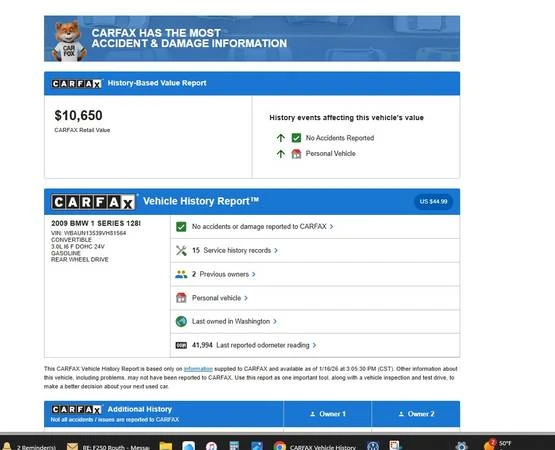
Task: Click the Personal Vehicle house icon in value report
Action: pos(296,154)
